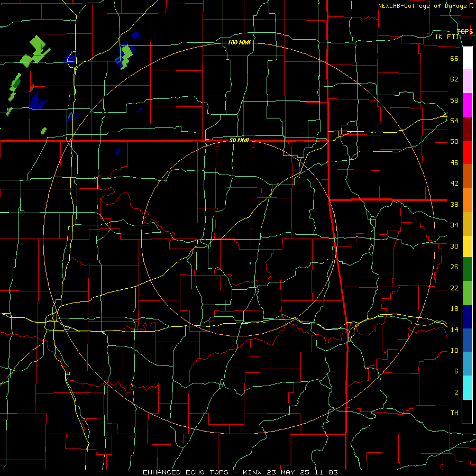Viewport: 476px width, 476px height.
Task: Click the legend value 34
Action: point(454,225)
